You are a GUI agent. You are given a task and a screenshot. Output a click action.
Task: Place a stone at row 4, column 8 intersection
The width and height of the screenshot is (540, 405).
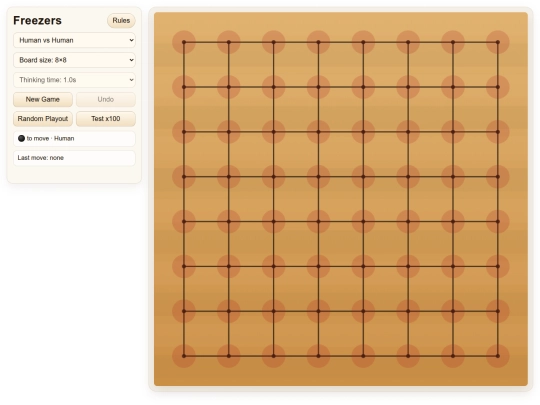(x=498, y=177)
